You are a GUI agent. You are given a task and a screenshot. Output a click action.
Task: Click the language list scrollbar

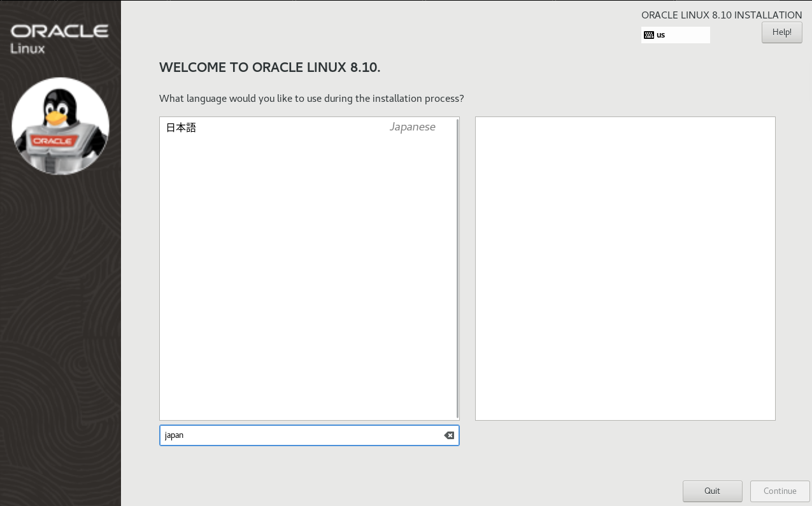[457, 267]
